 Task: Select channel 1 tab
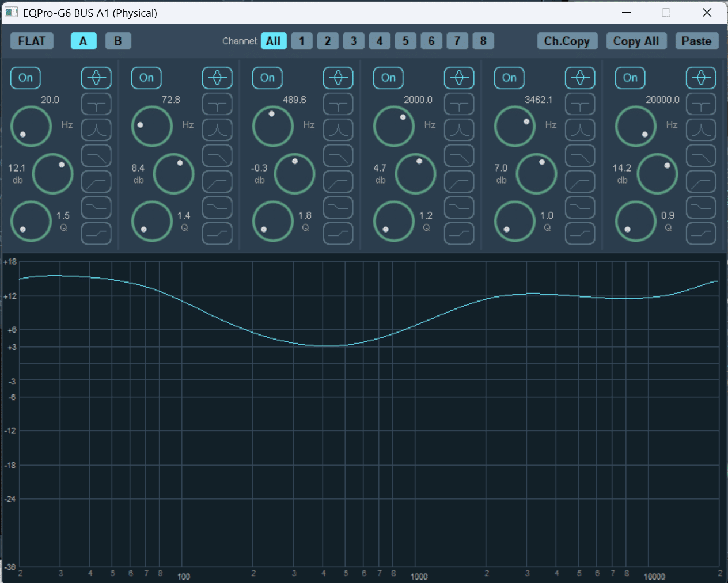point(302,41)
